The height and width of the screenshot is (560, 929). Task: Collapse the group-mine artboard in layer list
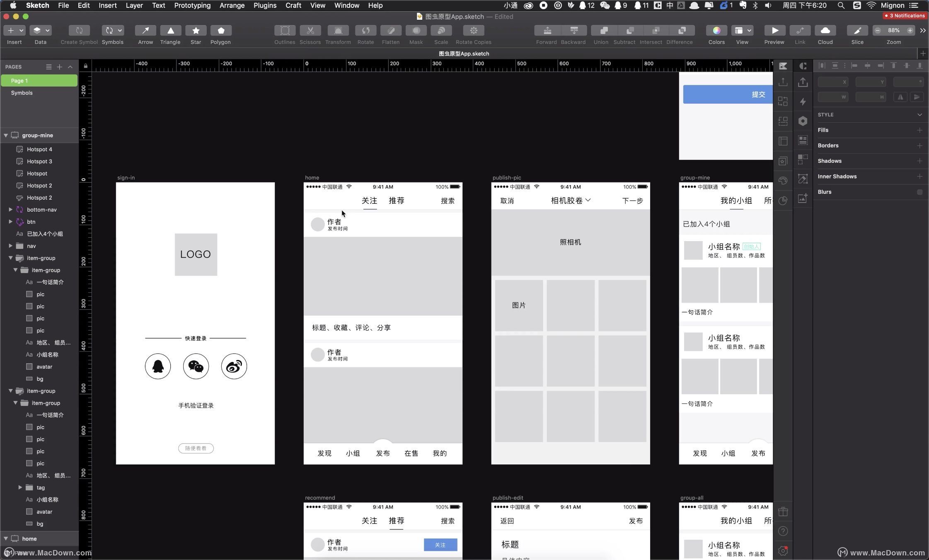pos(6,135)
